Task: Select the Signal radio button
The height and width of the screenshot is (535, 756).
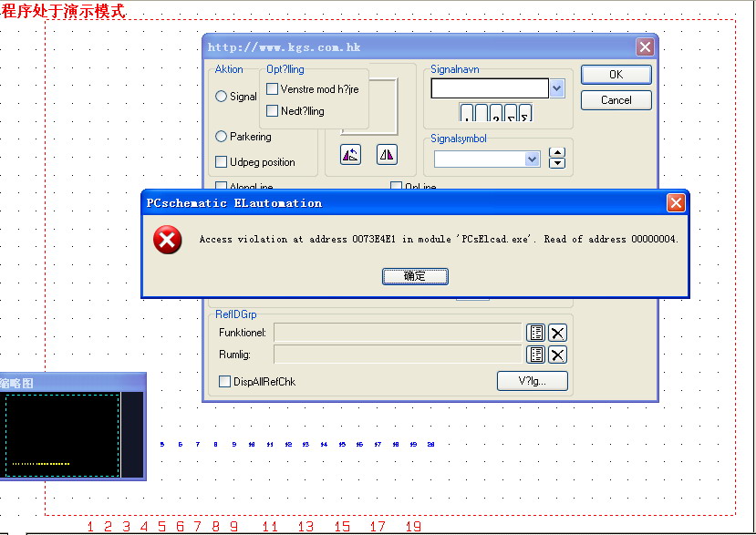Action: [221, 97]
